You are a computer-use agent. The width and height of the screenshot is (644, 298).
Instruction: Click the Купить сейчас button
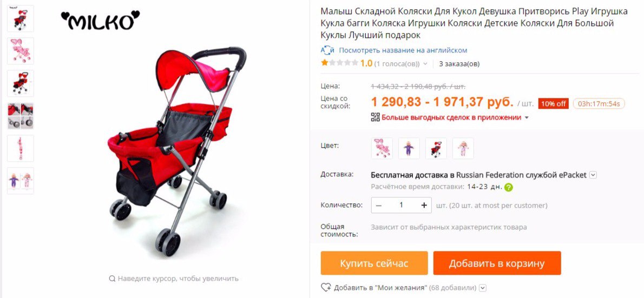click(374, 263)
